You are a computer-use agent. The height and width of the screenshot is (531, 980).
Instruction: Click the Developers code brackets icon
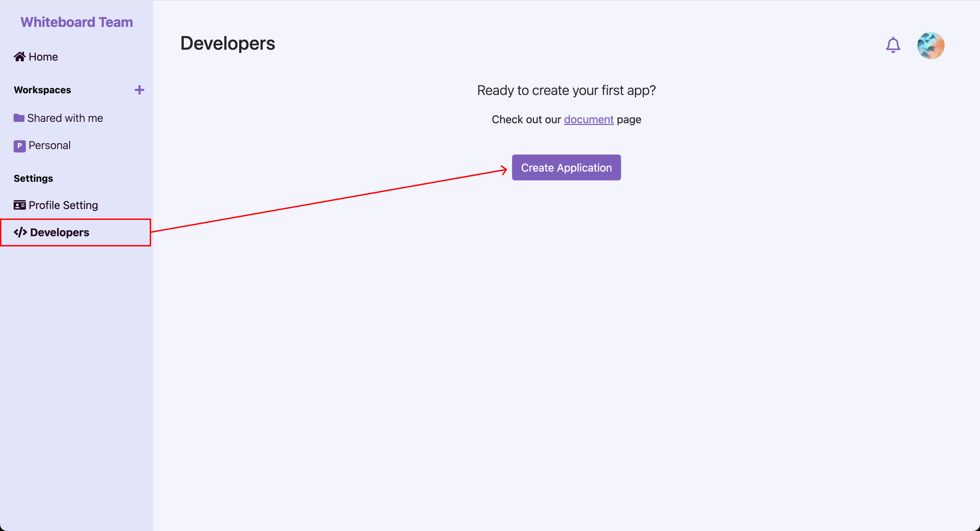pos(20,232)
